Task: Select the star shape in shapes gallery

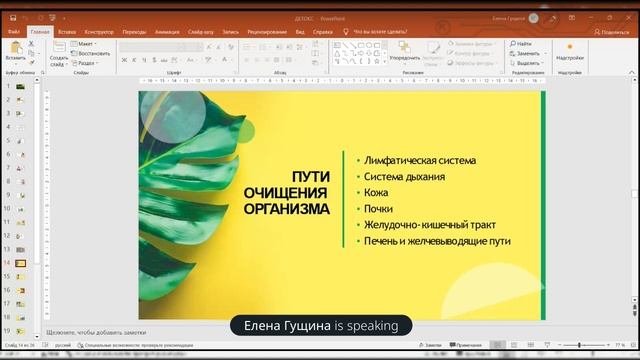Action: click(x=377, y=61)
